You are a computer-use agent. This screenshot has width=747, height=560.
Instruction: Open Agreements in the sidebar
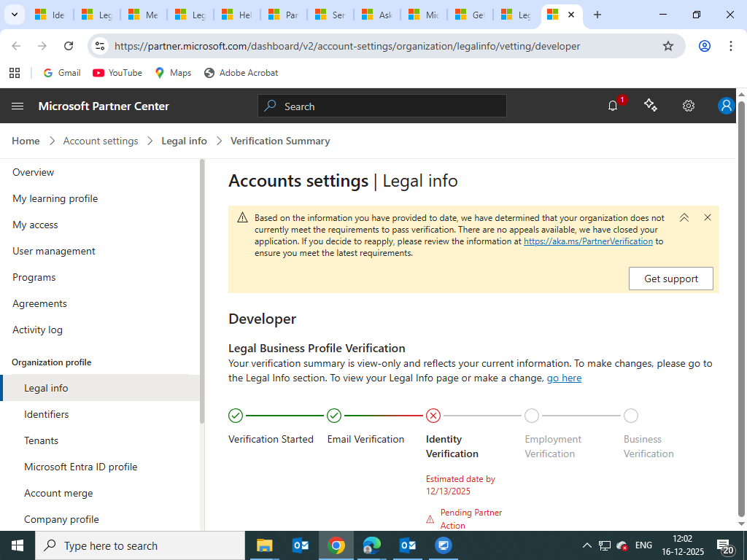(39, 303)
